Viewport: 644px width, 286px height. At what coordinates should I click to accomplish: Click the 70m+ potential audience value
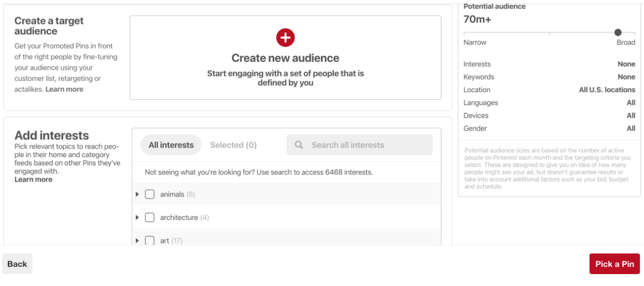478,20
